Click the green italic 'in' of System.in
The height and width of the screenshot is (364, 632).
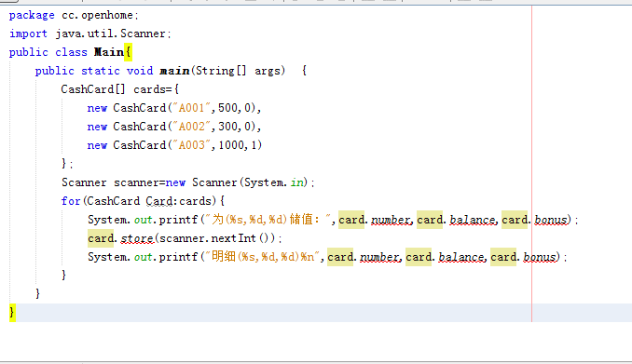[297, 182]
